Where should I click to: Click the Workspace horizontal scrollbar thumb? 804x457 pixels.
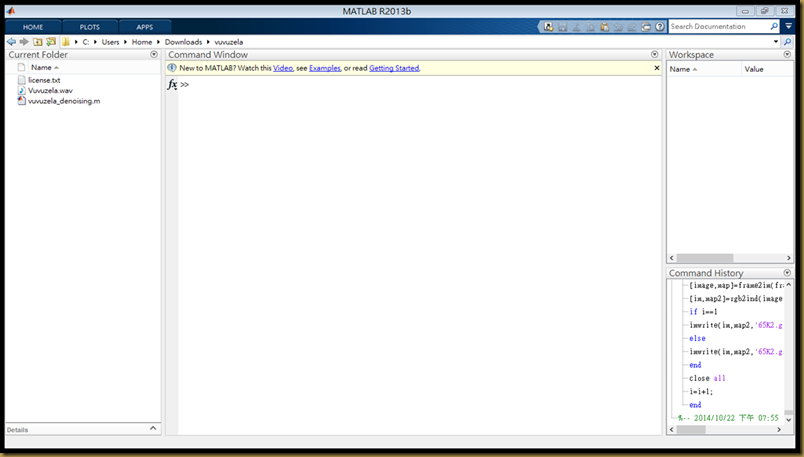pos(705,258)
